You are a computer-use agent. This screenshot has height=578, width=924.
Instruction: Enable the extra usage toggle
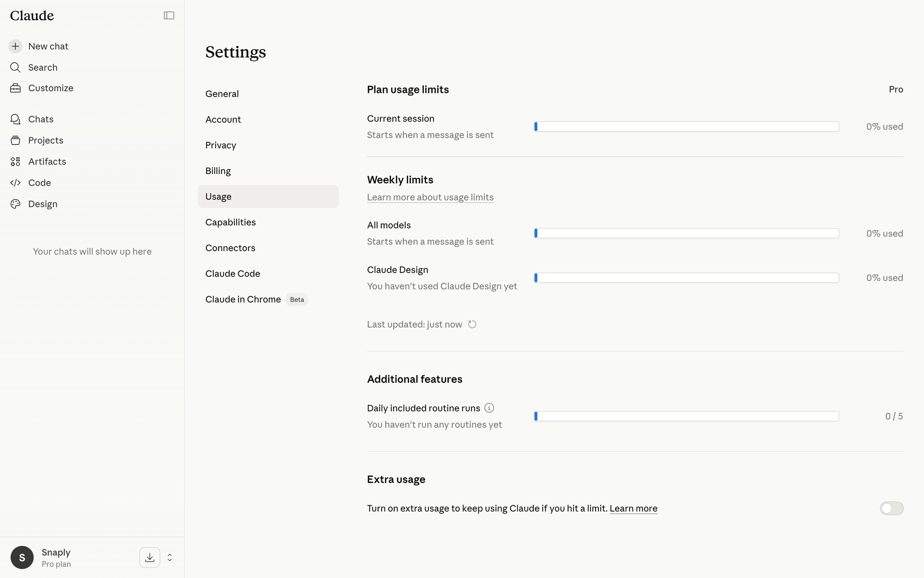coord(892,508)
